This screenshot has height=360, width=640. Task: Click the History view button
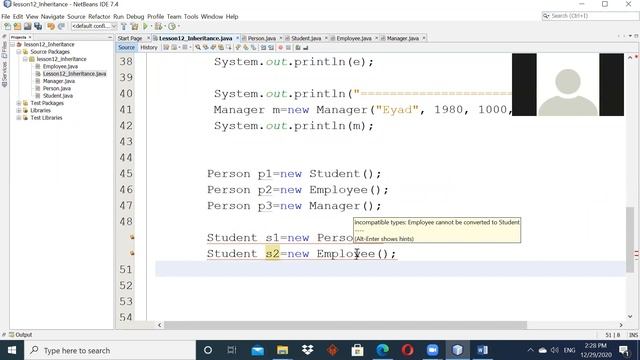click(149, 47)
